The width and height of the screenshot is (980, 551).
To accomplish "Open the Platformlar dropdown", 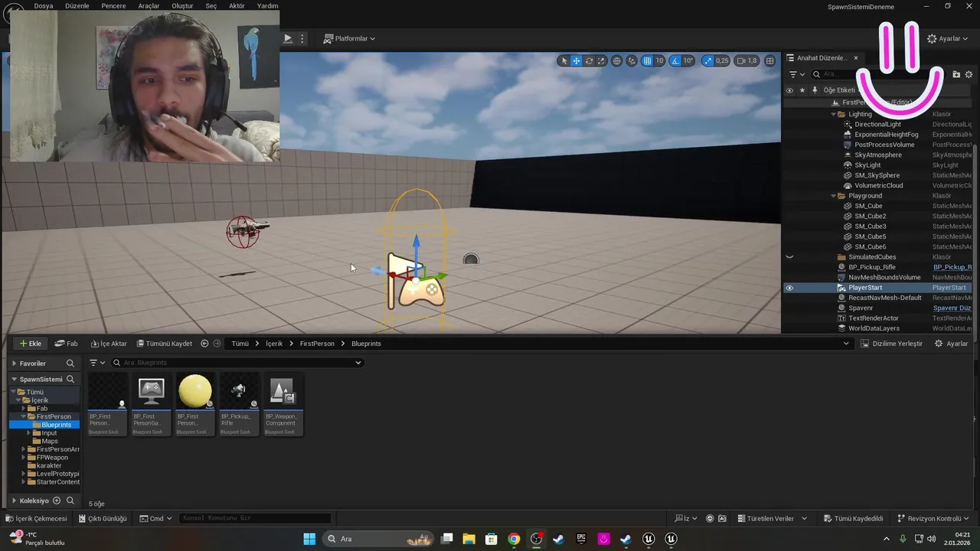I will (349, 38).
